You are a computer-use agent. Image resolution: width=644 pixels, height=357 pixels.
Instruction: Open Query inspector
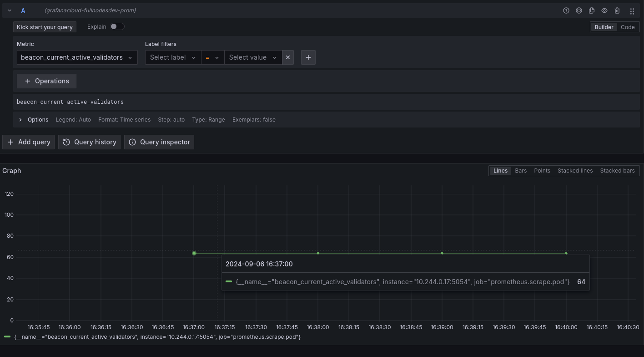[x=159, y=142]
